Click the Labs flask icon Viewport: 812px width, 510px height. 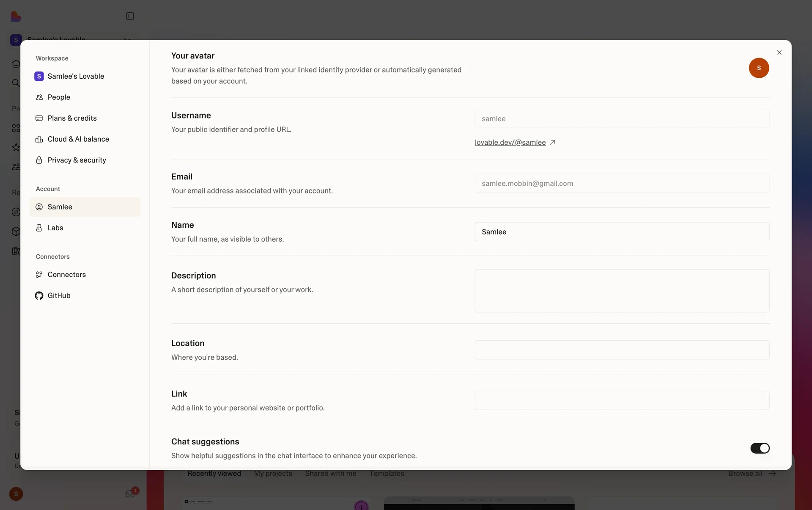pos(39,228)
